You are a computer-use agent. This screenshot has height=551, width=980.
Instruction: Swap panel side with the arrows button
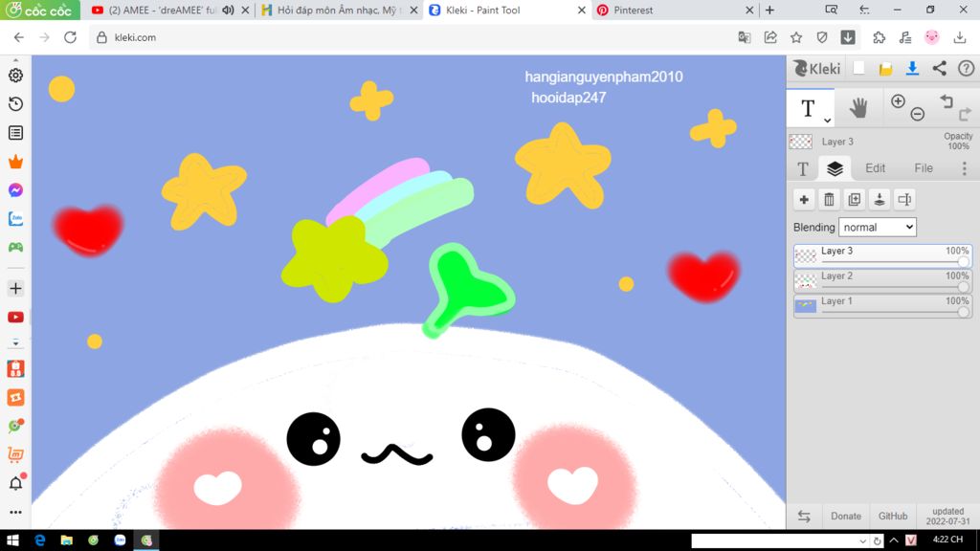point(804,516)
